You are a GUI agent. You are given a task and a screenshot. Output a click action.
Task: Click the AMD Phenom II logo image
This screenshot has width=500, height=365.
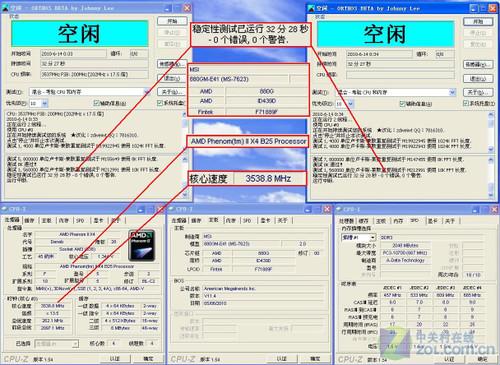pyautogui.click(x=142, y=245)
